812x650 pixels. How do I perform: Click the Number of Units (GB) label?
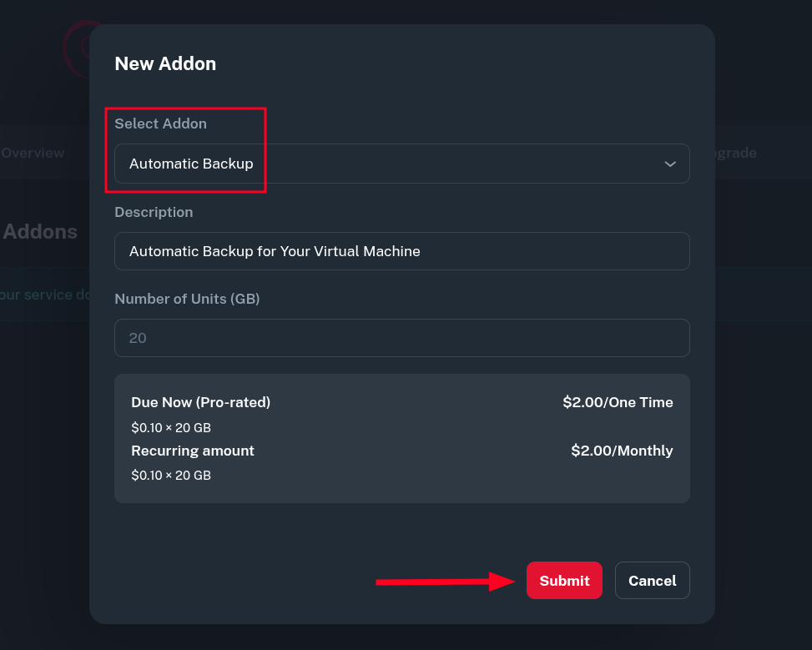[187, 299]
